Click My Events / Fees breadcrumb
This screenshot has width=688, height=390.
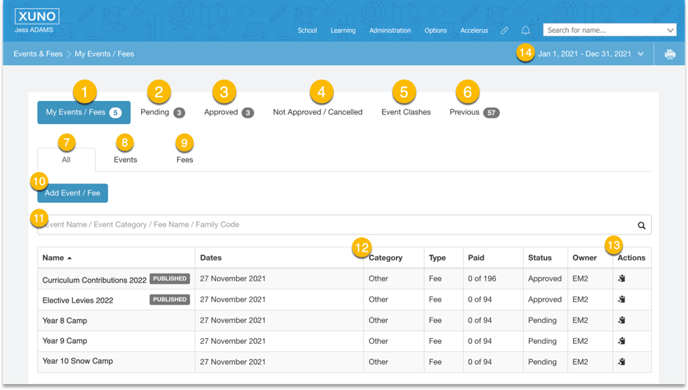click(104, 54)
